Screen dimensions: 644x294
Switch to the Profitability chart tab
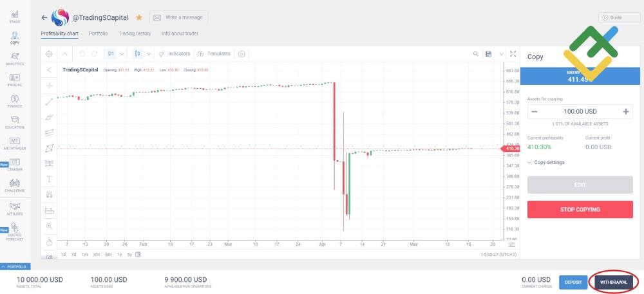[x=59, y=33]
